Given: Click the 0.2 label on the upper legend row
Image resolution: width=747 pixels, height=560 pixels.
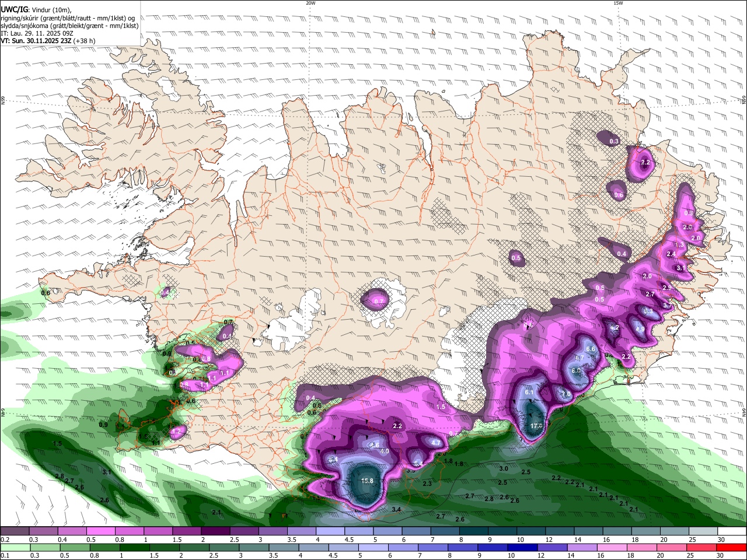Looking at the screenshot, I should [5, 540].
